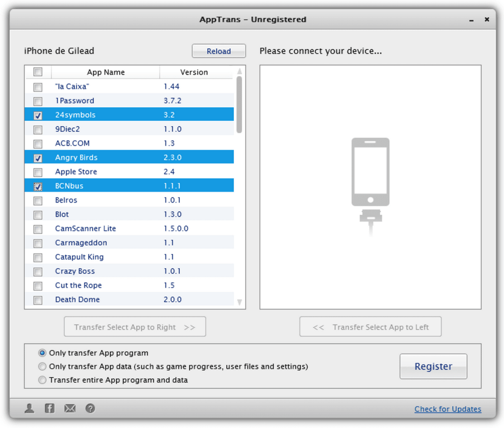Select the "la Caixa" app name
This screenshot has width=504, height=428.
pos(72,86)
